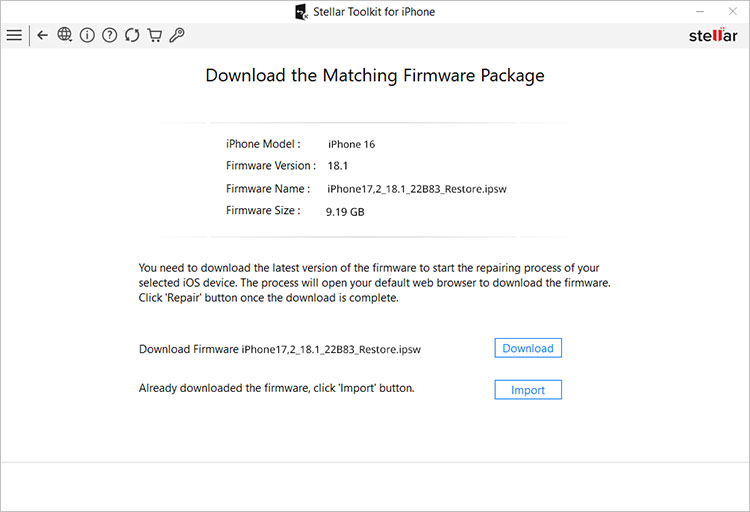The image size is (750, 512).
Task: Click the 'Firmware Size :' label
Action: click(263, 211)
